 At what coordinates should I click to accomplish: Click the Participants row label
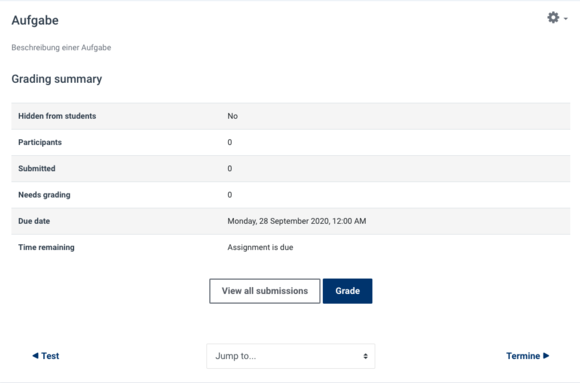click(40, 142)
